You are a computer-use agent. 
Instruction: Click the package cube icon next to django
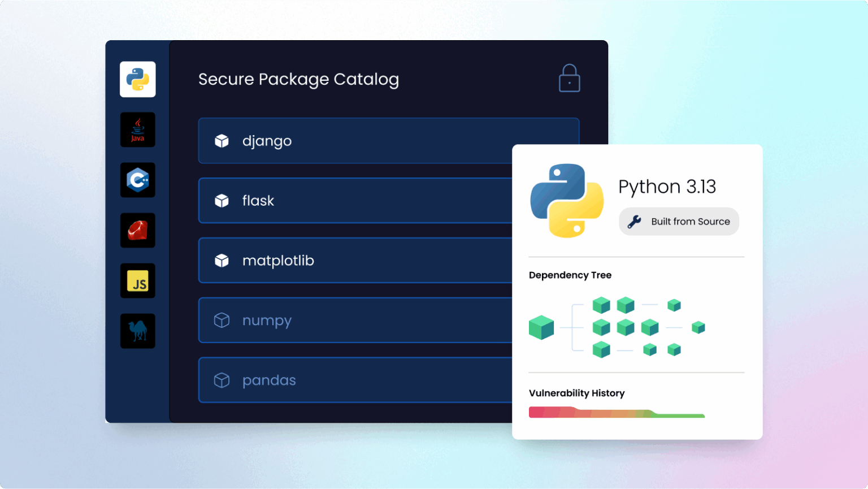coord(222,141)
